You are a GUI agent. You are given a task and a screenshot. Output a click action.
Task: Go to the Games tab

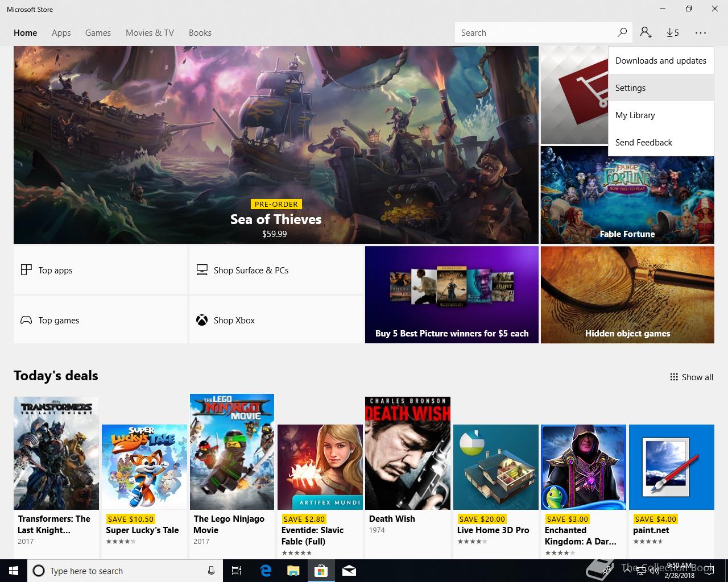(98, 32)
